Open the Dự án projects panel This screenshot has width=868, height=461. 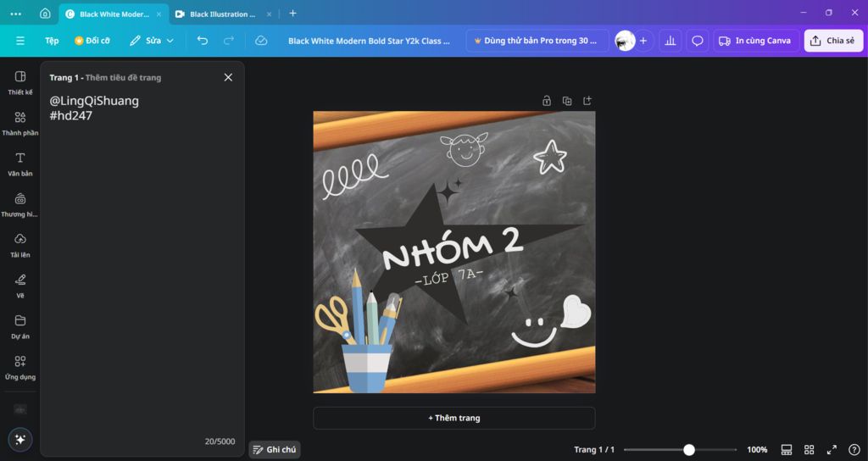tap(20, 327)
